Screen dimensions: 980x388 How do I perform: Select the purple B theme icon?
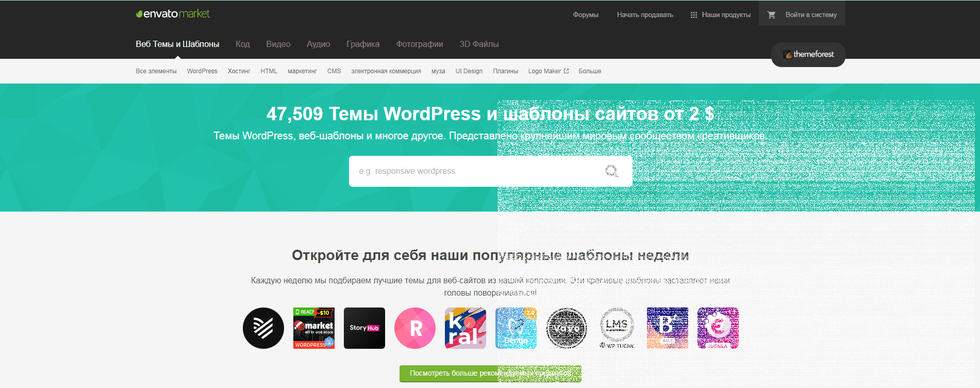[x=668, y=328]
